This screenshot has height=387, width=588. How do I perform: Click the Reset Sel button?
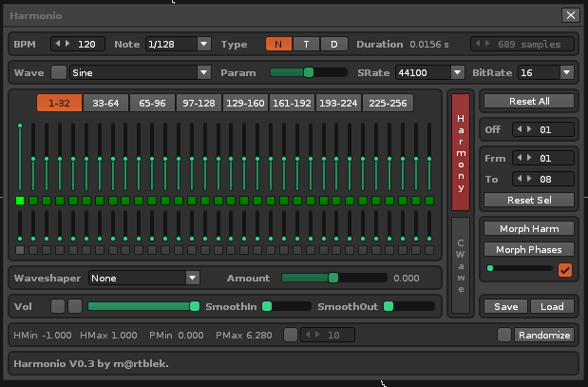529,200
